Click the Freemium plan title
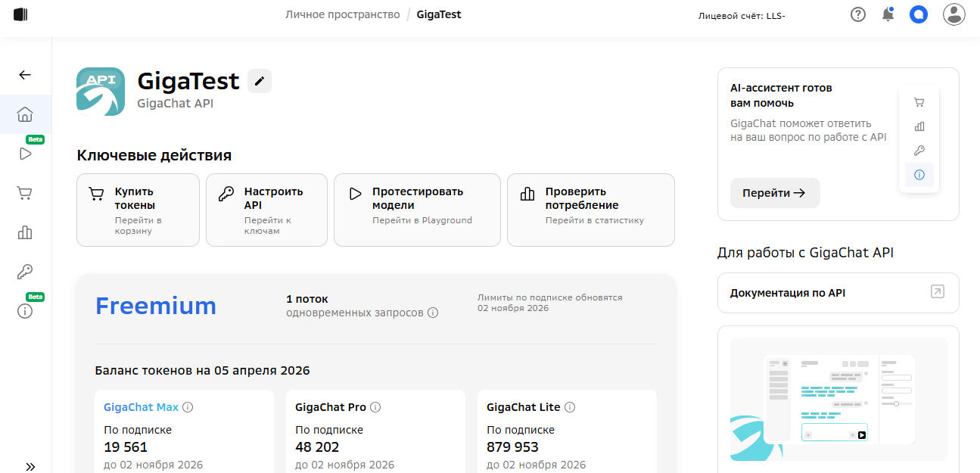 point(156,306)
